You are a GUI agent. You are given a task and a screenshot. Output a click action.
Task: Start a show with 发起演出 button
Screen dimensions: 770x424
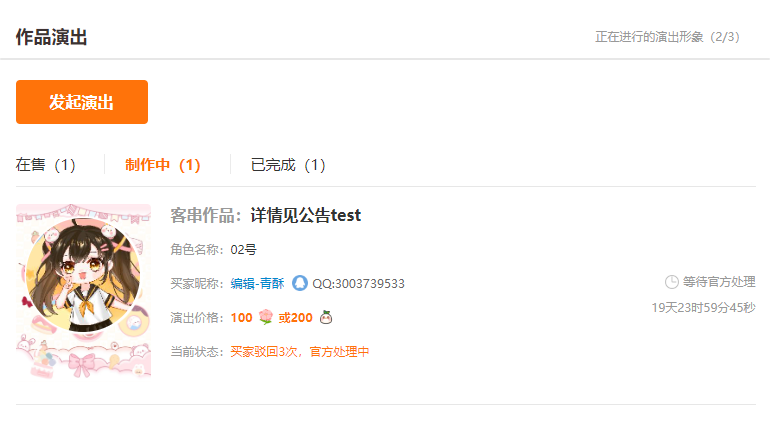(82, 102)
